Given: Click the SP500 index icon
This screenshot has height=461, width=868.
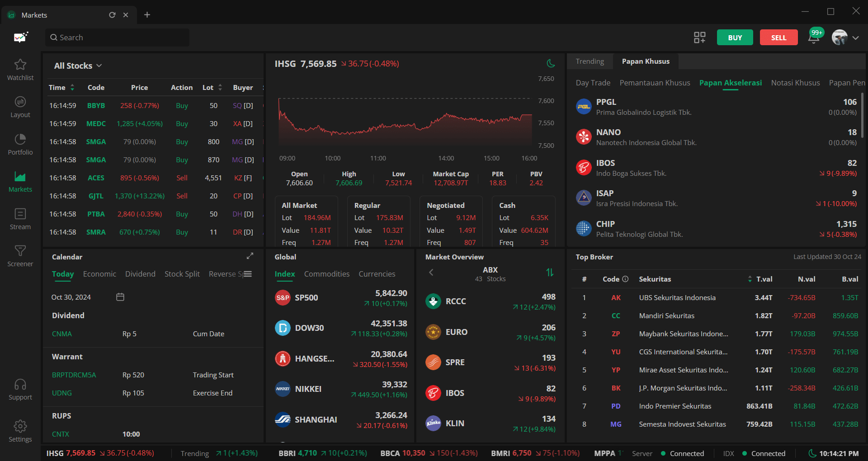Looking at the screenshot, I should [283, 297].
